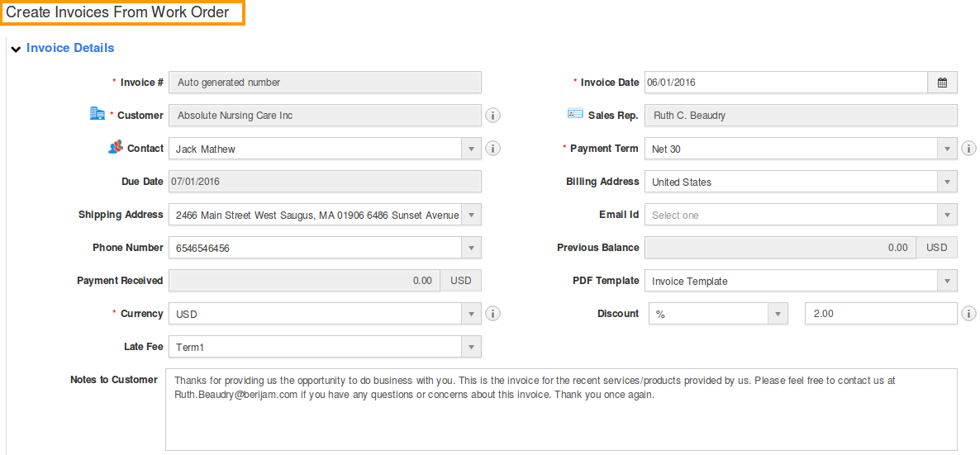Open the Invoice Date calendar picker
This screenshot has height=455, width=980.
tap(943, 82)
